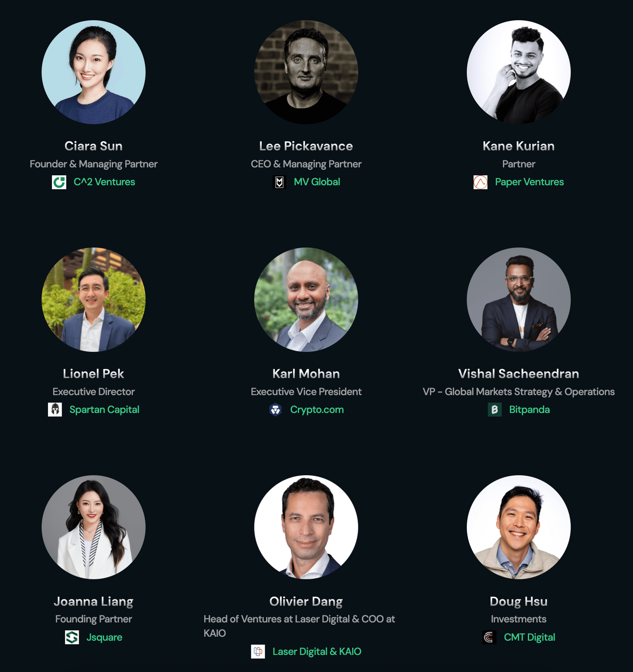Click the Jsquare logo icon
Image resolution: width=633 pixels, height=672 pixels.
click(x=72, y=637)
